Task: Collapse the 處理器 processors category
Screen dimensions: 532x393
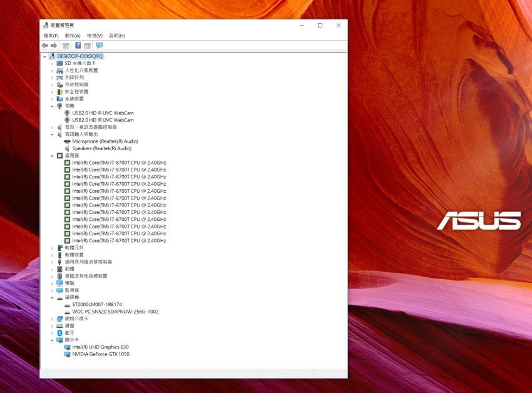Action: (x=53, y=156)
